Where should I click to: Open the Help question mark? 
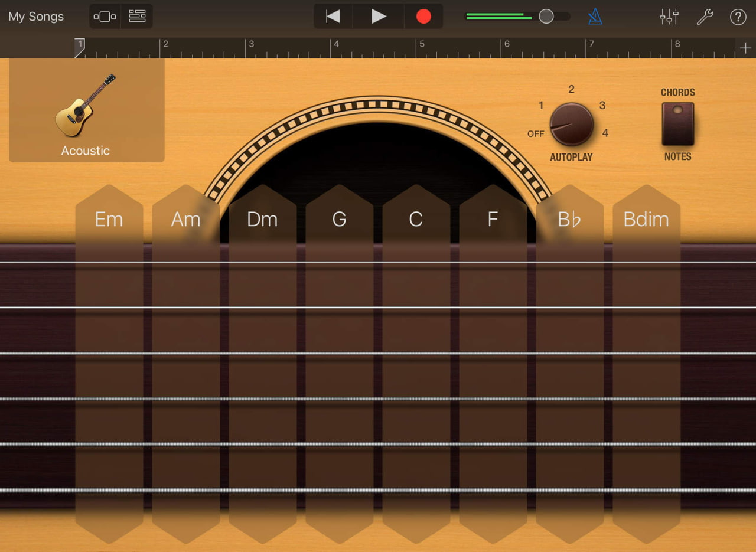[x=738, y=17]
